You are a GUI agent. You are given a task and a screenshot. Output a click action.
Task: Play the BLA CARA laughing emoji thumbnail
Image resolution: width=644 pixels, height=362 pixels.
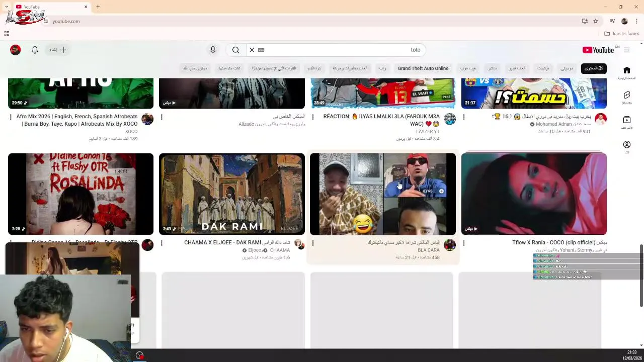coord(383,194)
